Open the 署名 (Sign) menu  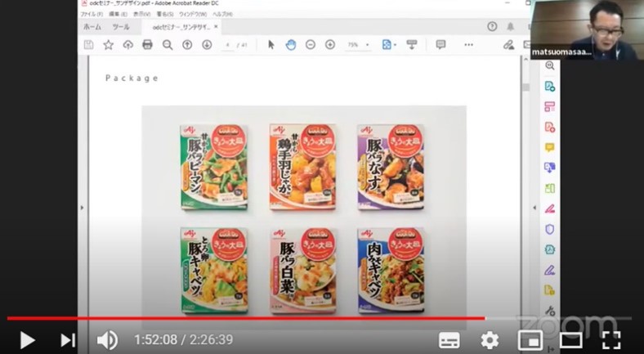pos(165,14)
